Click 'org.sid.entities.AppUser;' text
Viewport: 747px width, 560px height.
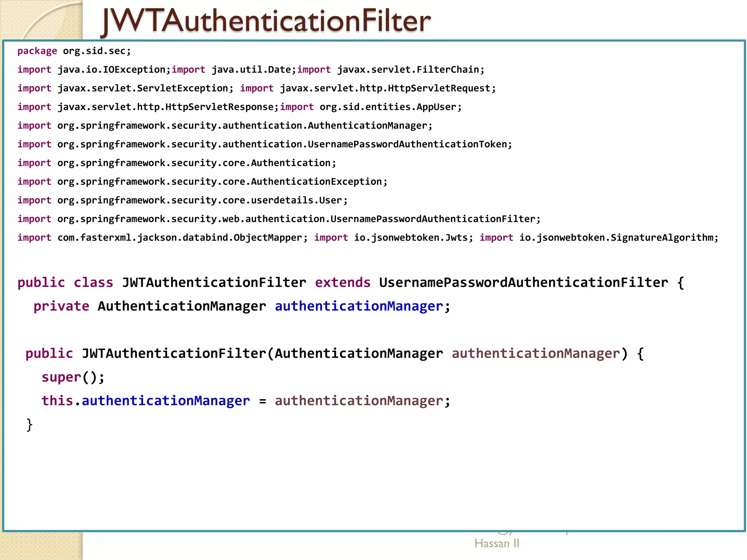tap(391, 107)
